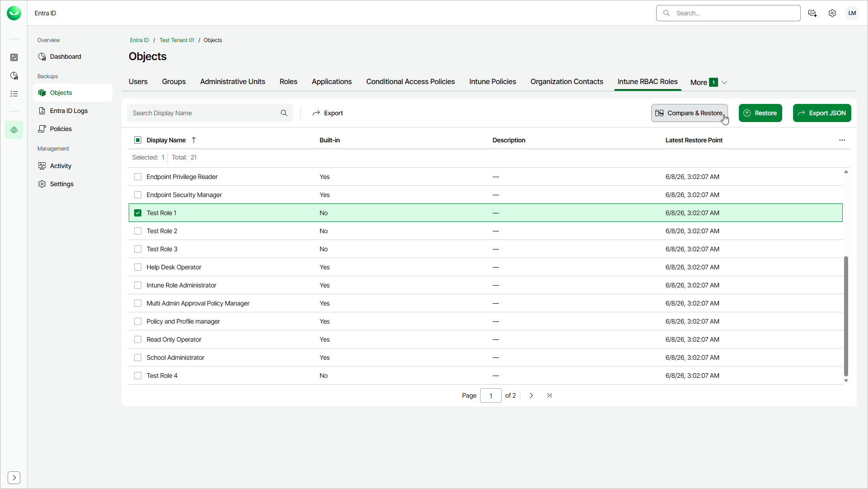Open the dashboard grid icon in left rail

point(14,57)
